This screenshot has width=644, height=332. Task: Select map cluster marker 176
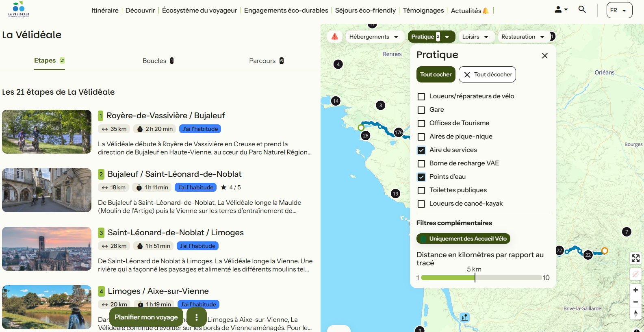coord(399,132)
